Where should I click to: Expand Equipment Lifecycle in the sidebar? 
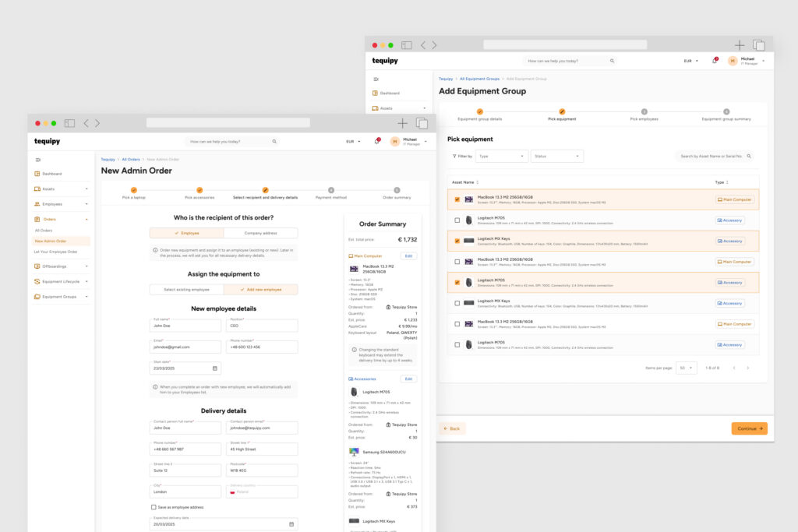point(61,282)
